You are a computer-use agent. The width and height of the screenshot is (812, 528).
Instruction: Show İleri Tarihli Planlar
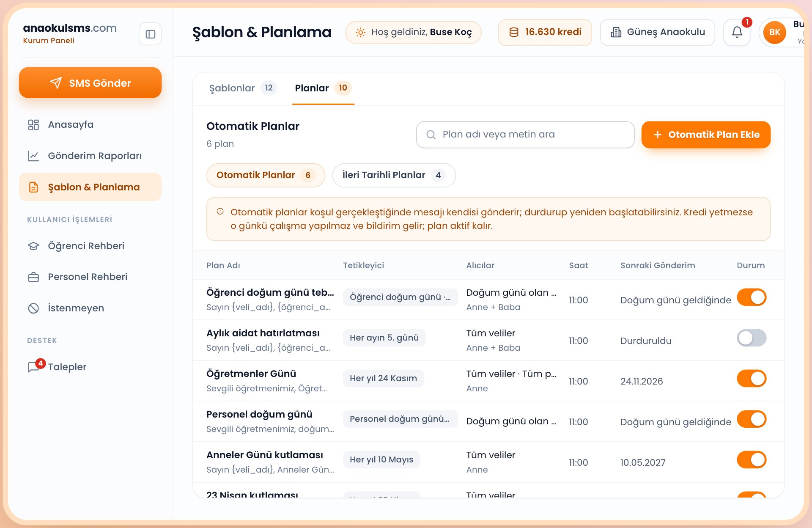(394, 175)
